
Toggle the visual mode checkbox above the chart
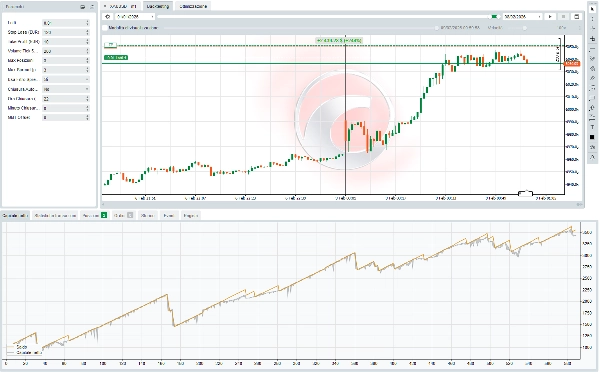(105, 28)
